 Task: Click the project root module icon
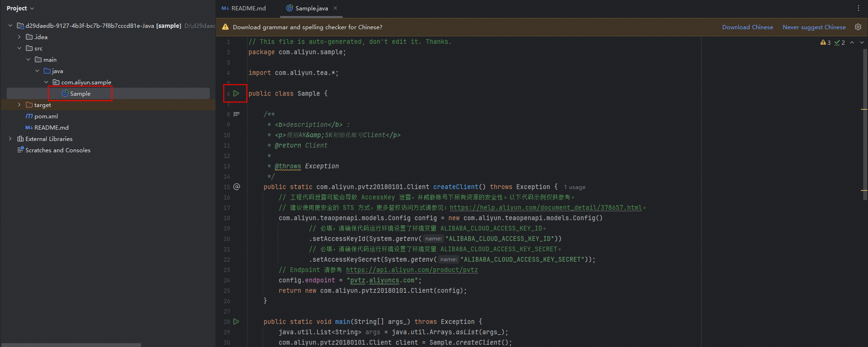pos(20,25)
